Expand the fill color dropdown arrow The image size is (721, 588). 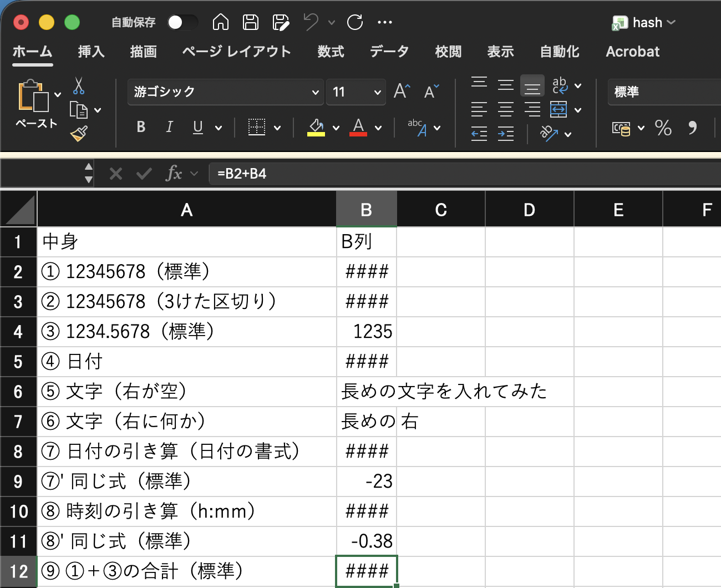(336, 128)
